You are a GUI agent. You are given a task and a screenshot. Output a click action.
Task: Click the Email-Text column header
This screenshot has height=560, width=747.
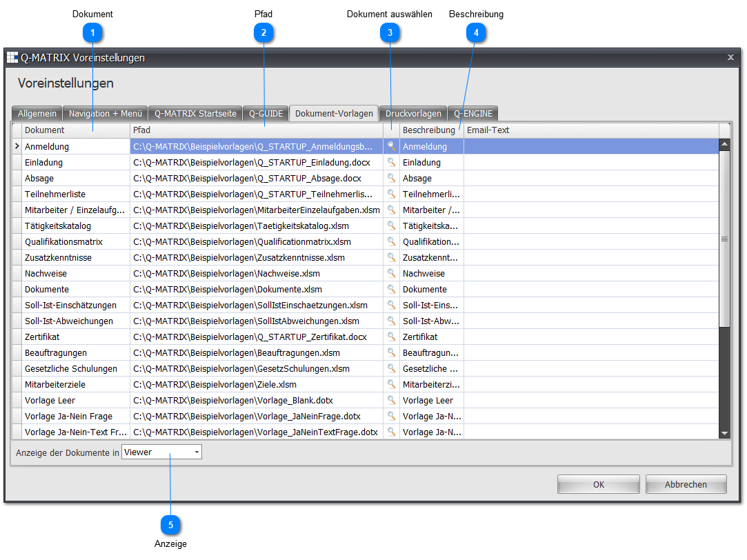[591, 130]
